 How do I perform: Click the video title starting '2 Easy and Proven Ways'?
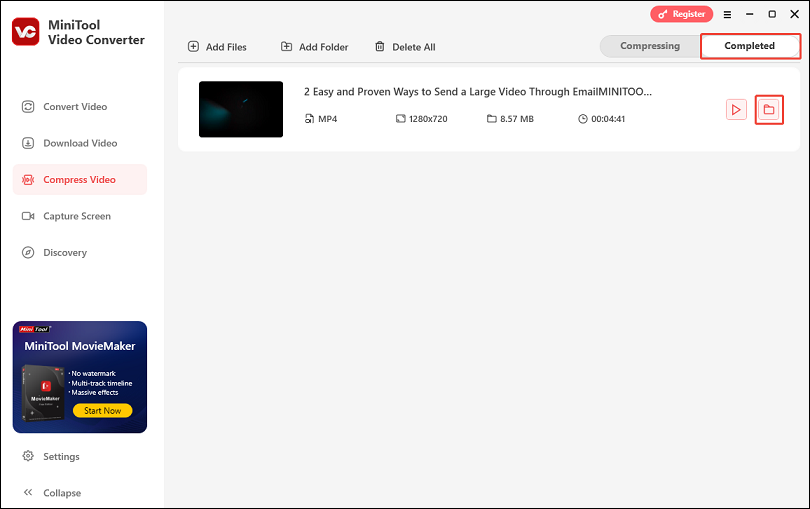point(477,92)
